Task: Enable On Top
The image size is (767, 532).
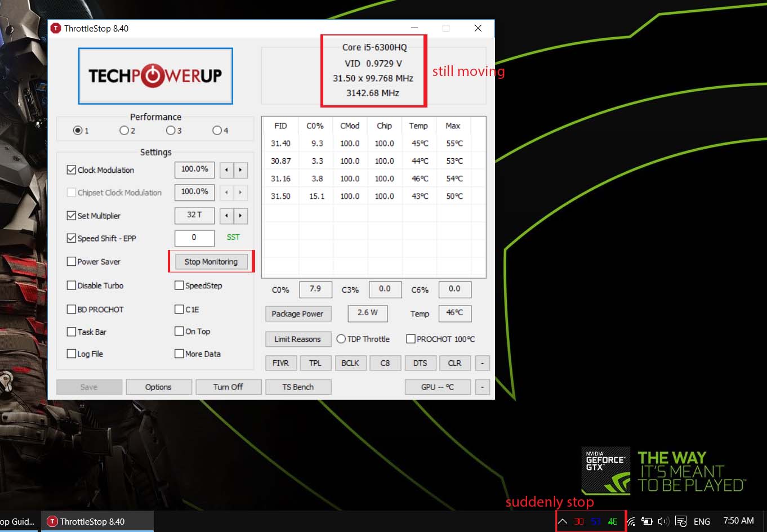Action: point(179,331)
